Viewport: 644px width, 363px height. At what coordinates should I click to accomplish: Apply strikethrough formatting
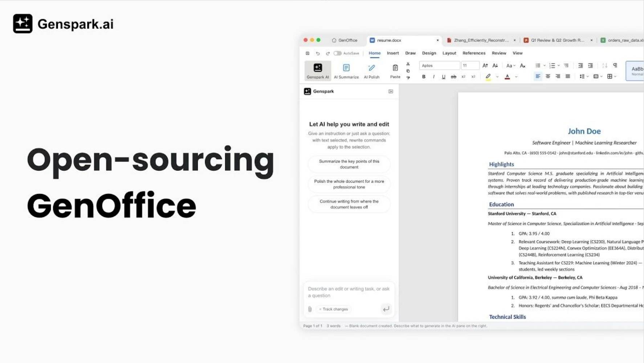pyautogui.click(x=453, y=77)
